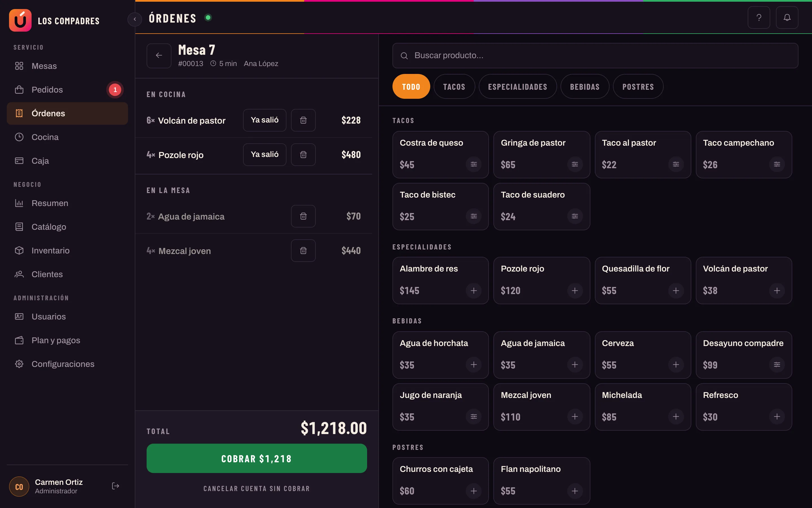This screenshot has width=812, height=508.
Task: Open options for Taco campechano
Action: click(x=777, y=164)
